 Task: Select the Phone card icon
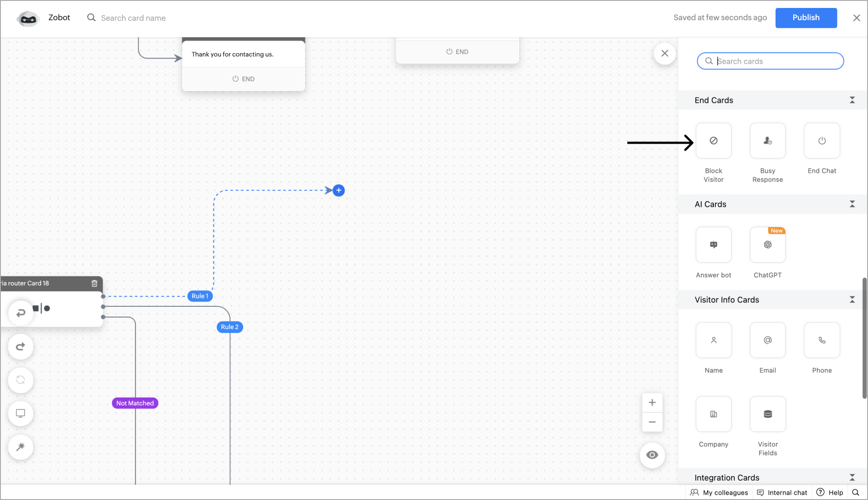(x=822, y=340)
